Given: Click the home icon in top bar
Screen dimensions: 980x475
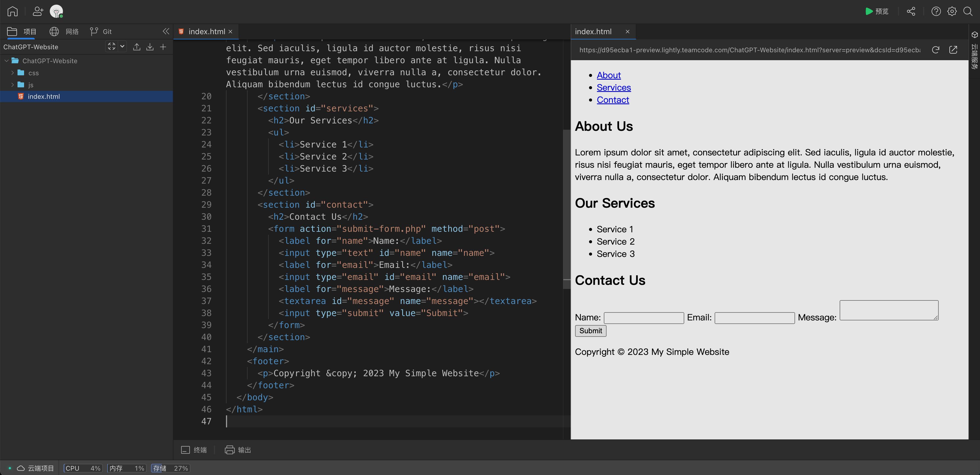Looking at the screenshot, I should click(x=13, y=11).
